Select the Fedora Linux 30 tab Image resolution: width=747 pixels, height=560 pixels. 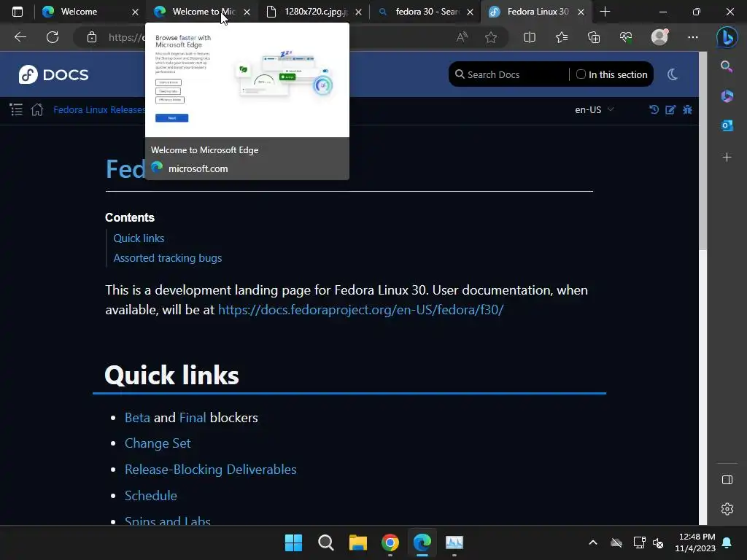coord(538,12)
